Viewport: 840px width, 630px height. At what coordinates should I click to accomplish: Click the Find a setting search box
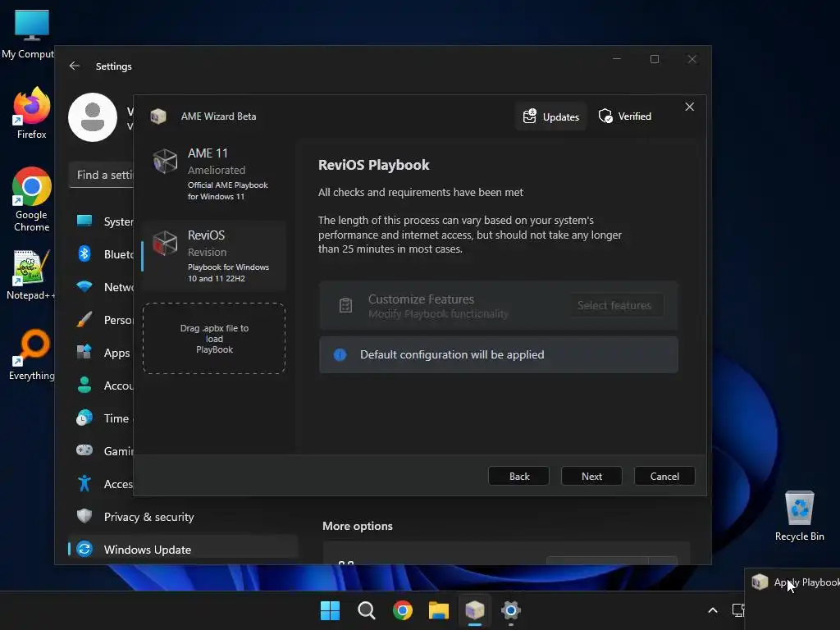[x=101, y=176]
